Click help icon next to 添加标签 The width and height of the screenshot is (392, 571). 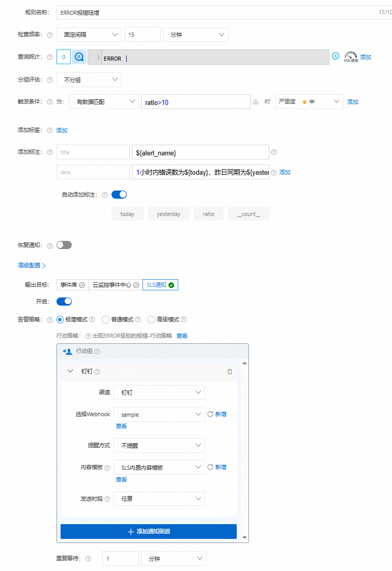tap(50, 130)
